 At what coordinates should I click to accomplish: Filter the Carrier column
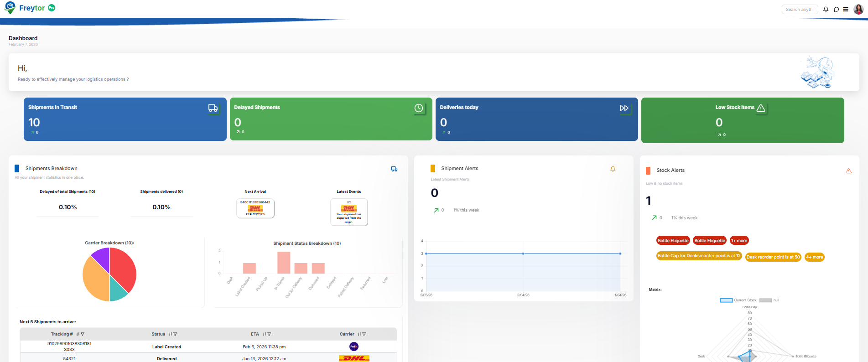pos(364,334)
